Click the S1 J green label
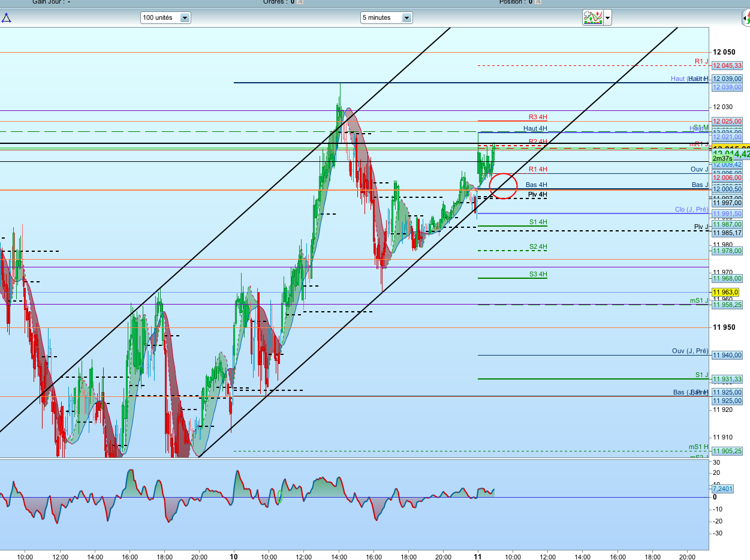Viewport: 750px width, 560px height. (x=702, y=375)
